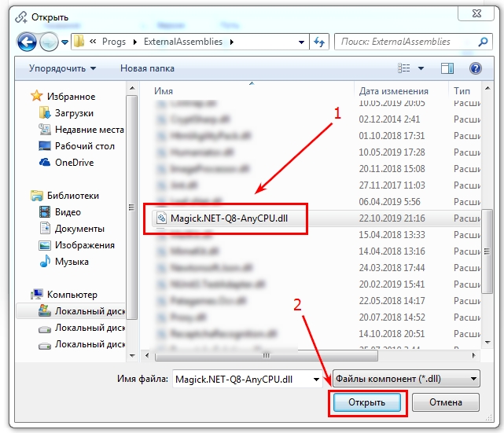Click the Открыть button
Image resolution: width=504 pixels, height=433 pixels.
click(367, 402)
